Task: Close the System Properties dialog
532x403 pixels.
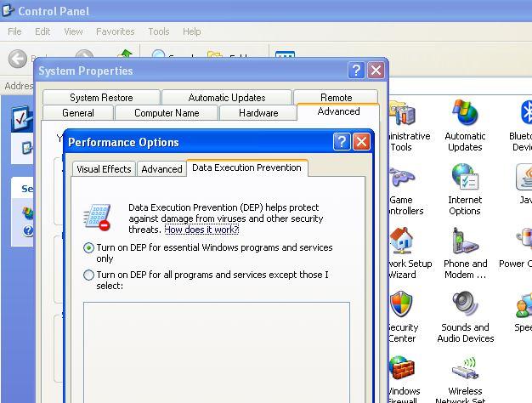Action: (376, 71)
